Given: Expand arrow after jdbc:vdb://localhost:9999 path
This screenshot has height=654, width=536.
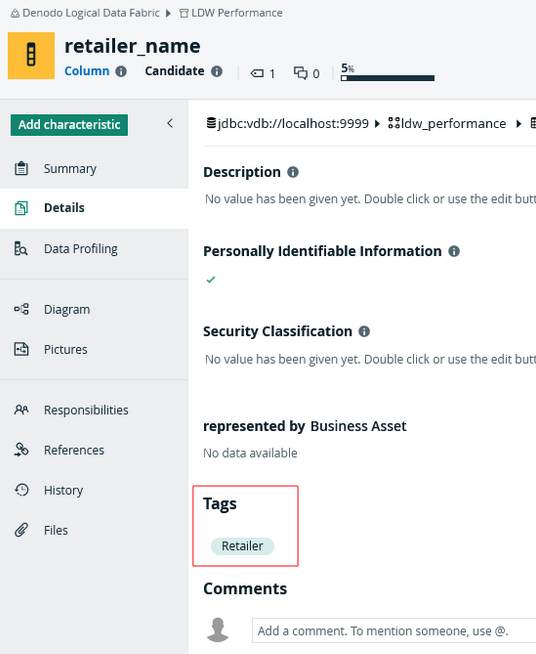Looking at the screenshot, I should [x=377, y=123].
